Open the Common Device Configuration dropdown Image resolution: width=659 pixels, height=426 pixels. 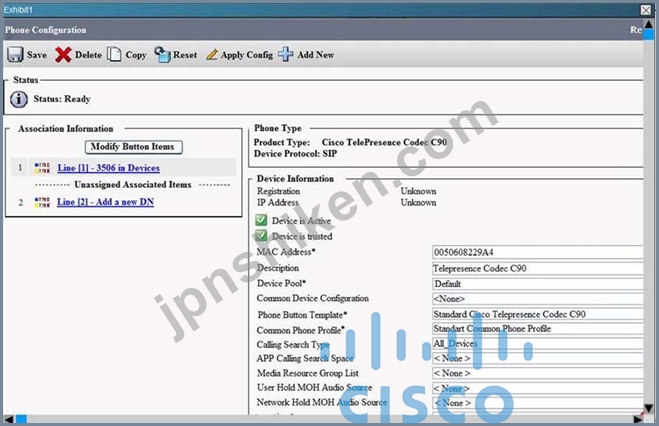coord(538,299)
